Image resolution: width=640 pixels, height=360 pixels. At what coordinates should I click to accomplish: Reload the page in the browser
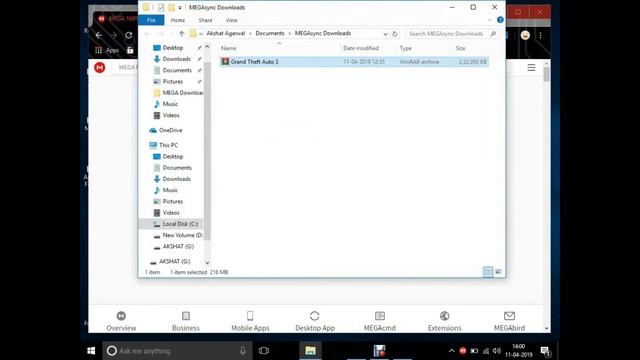[x=129, y=36]
